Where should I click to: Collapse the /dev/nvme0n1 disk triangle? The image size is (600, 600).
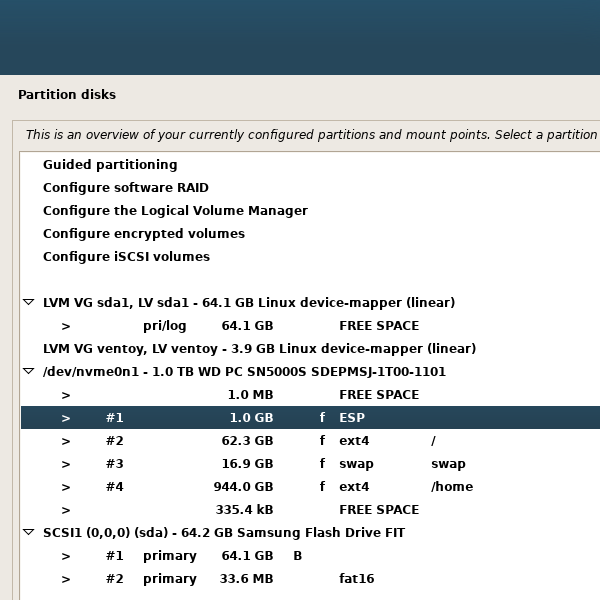coord(28,371)
